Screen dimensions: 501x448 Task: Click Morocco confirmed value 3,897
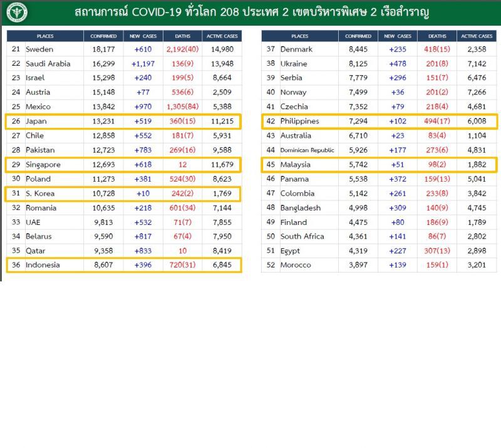point(358,265)
